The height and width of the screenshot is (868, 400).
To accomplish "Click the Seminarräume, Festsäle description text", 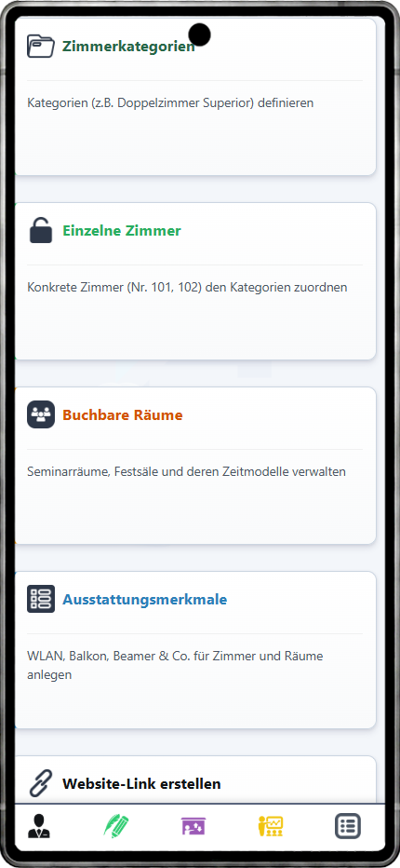I will 186,471.
